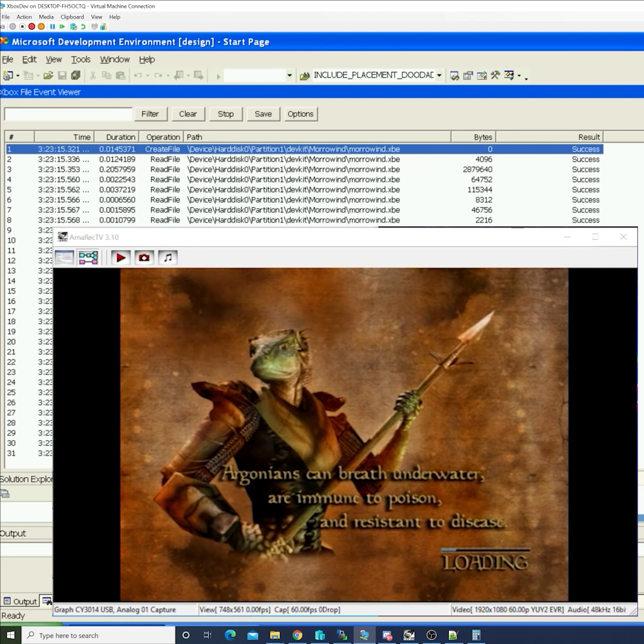Take a snapshot with camera icon
The height and width of the screenshot is (644, 644).
(x=144, y=258)
